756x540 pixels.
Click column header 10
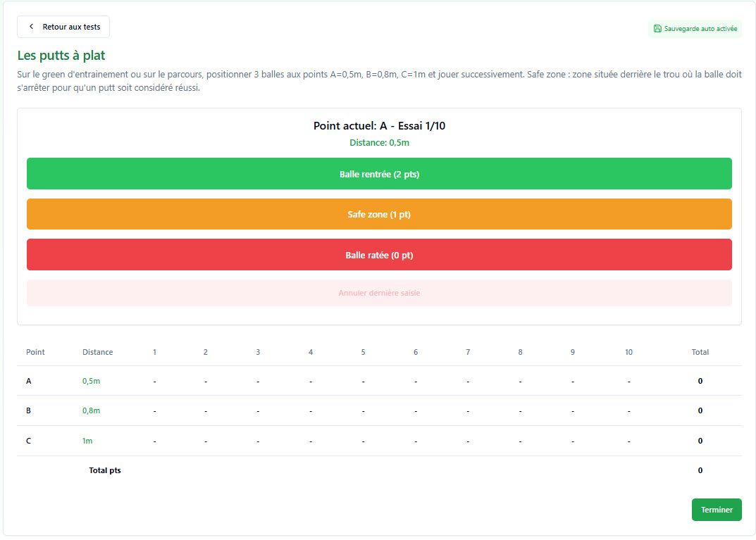click(628, 352)
